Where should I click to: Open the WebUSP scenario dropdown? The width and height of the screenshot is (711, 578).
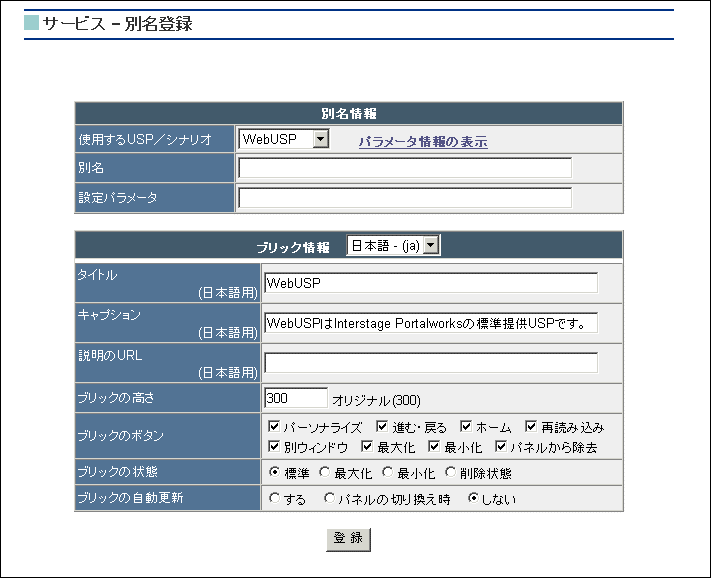tap(284, 139)
